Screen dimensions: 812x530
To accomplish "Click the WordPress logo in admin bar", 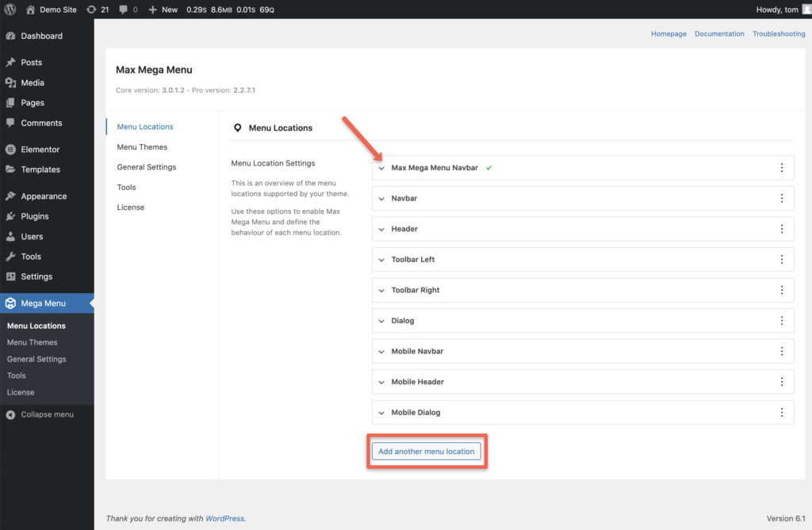I will (x=10, y=10).
